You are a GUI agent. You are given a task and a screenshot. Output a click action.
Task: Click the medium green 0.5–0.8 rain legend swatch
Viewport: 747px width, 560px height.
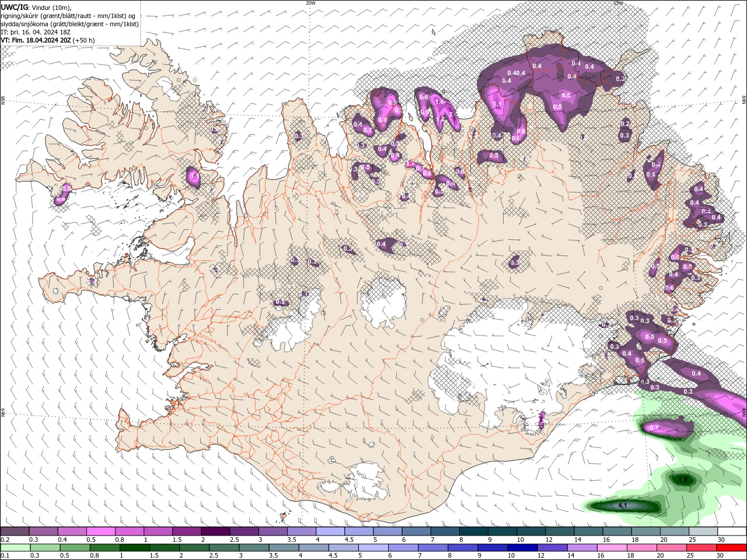(x=75, y=548)
